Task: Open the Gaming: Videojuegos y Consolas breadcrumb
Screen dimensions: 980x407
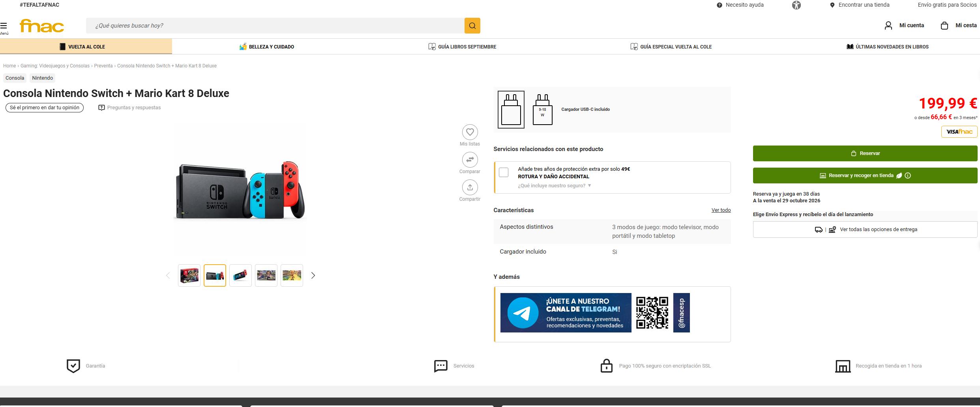Action: (55, 66)
